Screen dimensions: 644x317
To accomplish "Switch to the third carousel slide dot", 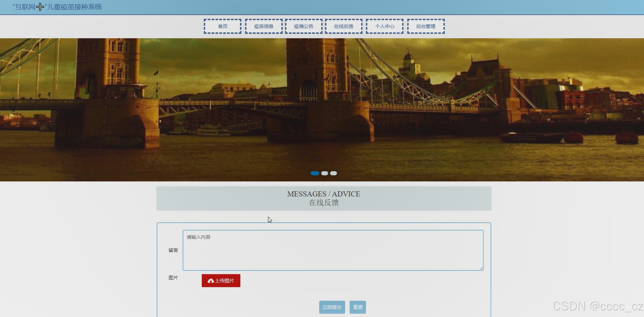I will 334,173.
